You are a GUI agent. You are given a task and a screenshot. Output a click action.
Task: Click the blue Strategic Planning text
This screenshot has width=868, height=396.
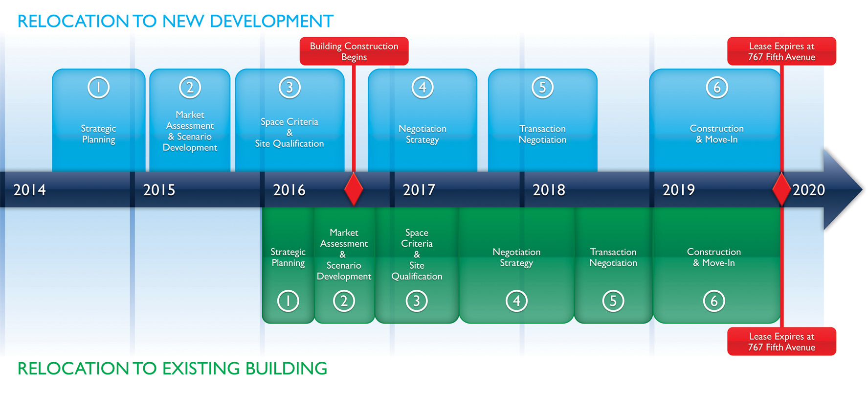point(98,134)
